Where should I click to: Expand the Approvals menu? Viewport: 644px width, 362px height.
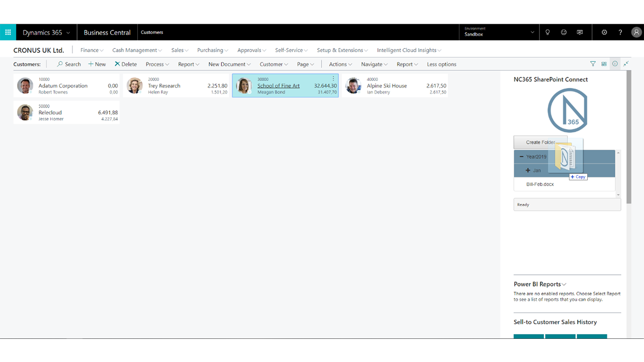pyautogui.click(x=252, y=50)
